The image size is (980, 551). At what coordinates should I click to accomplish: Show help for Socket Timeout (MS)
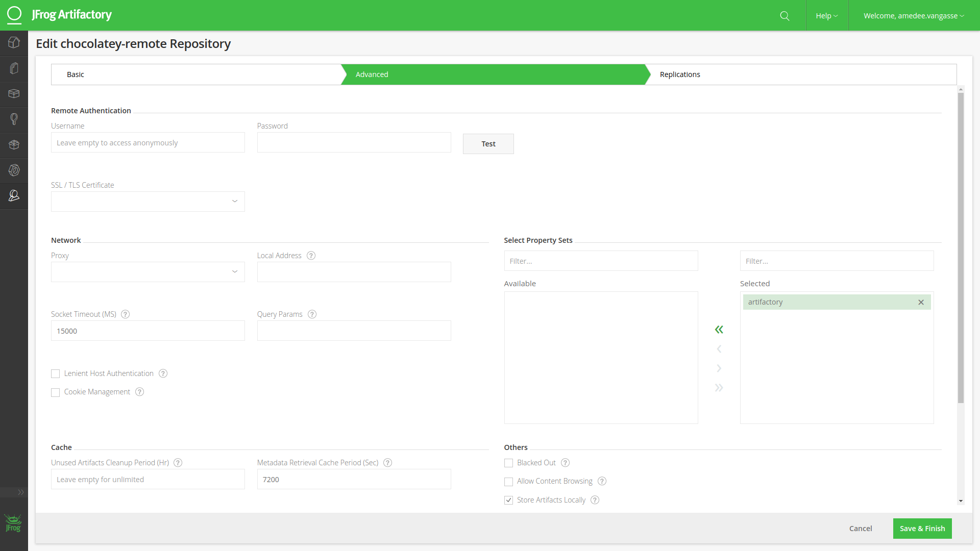tap(125, 314)
